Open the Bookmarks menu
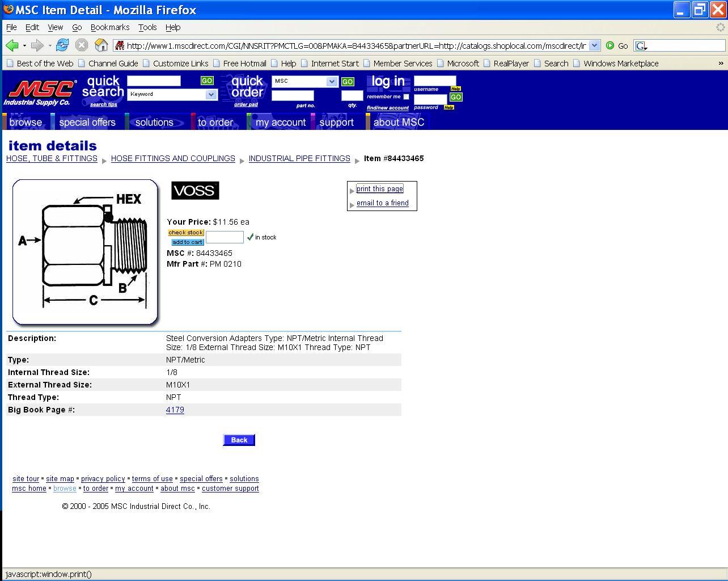 [x=110, y=27]
